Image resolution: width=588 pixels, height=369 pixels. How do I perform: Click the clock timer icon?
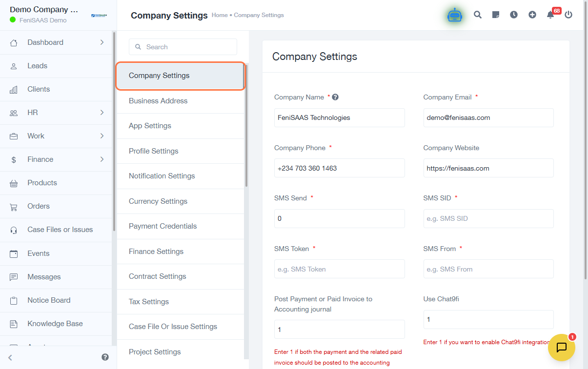point(514,15)
